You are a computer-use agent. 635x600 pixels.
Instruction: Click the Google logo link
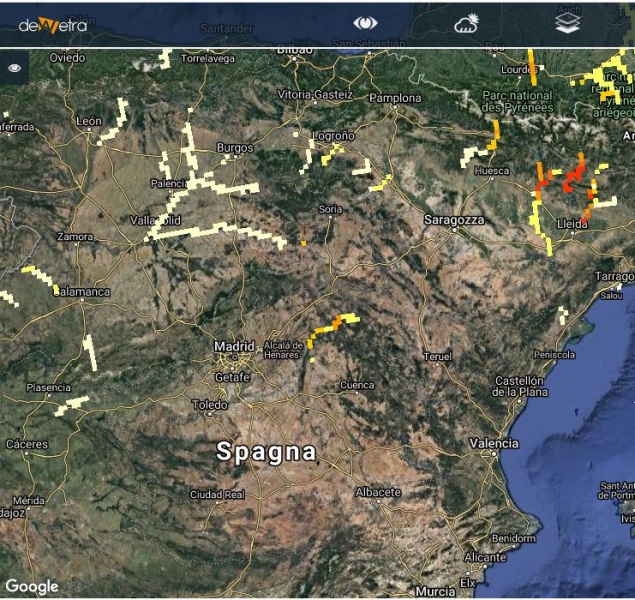32,587
